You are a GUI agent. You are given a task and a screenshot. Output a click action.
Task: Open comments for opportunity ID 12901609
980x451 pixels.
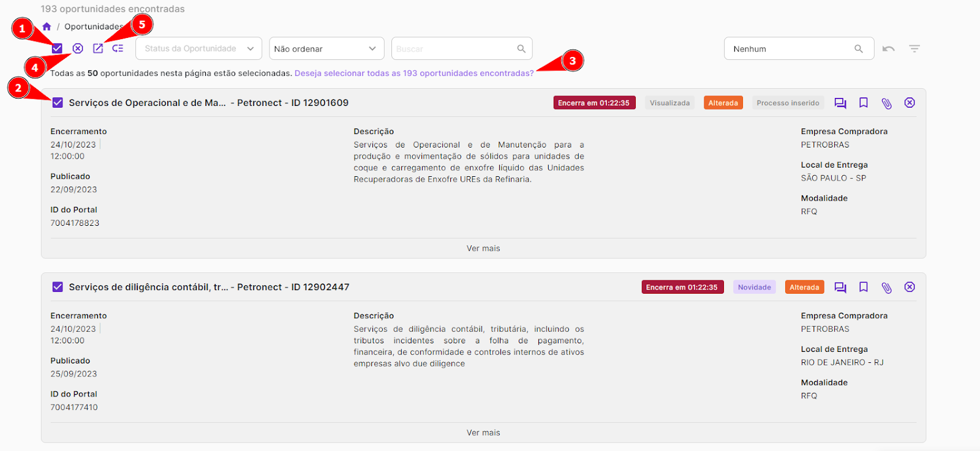point(840,103)
